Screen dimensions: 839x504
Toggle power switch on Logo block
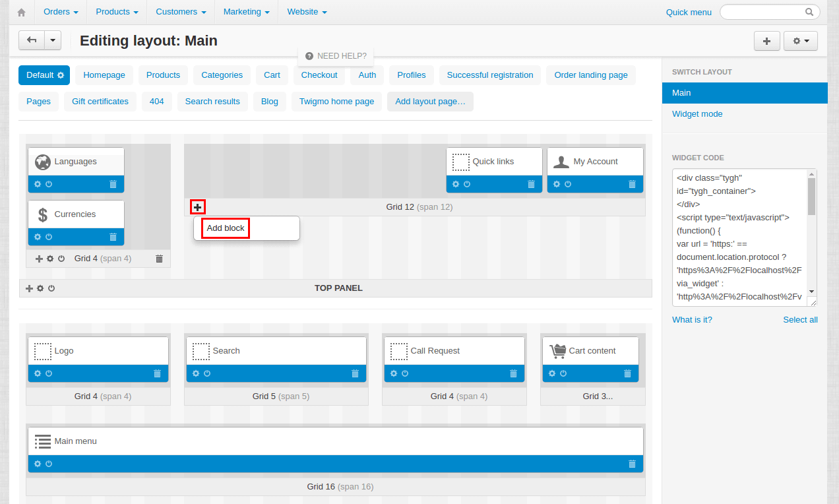tap(49, 373)
